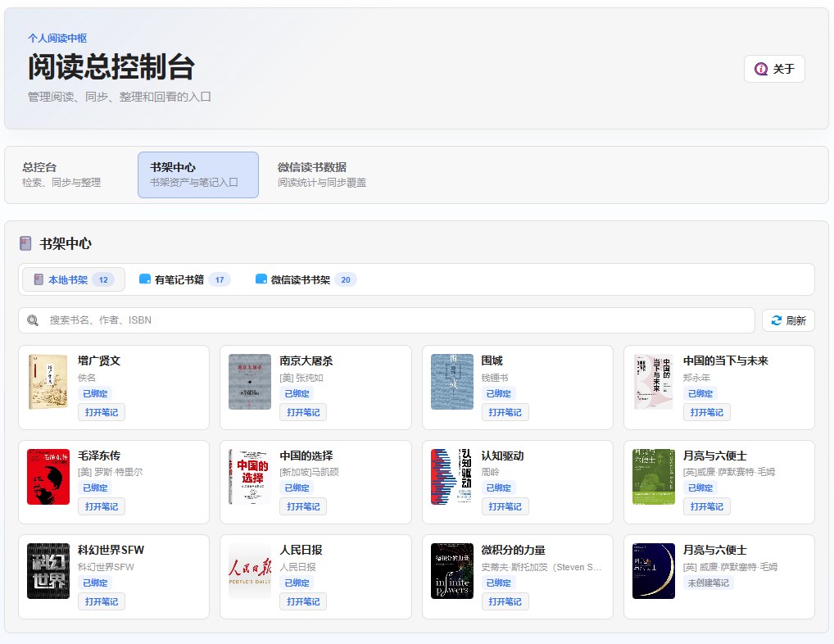Open the 微积分的力量 book cover
Viewport: 834px width, 644px height.
click(x=452, y=571)
